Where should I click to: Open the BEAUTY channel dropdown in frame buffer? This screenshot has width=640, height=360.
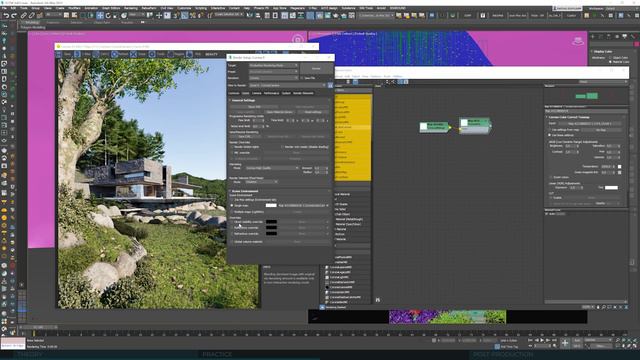point(211,54)
